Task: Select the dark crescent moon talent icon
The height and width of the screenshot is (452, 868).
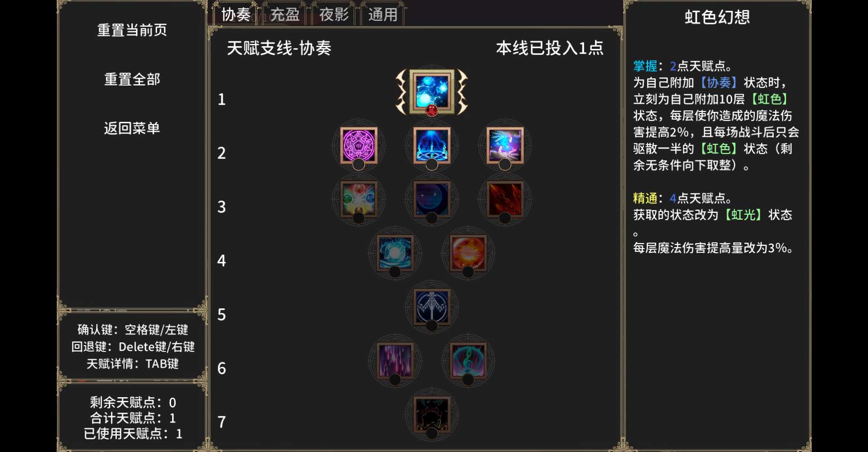Action: tap(432, 199)
